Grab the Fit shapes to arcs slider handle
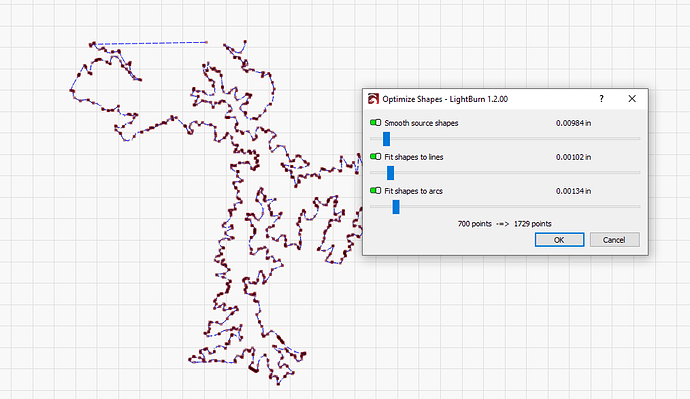The width and height of the screenshot is (690, 399). tap(396, 207)
